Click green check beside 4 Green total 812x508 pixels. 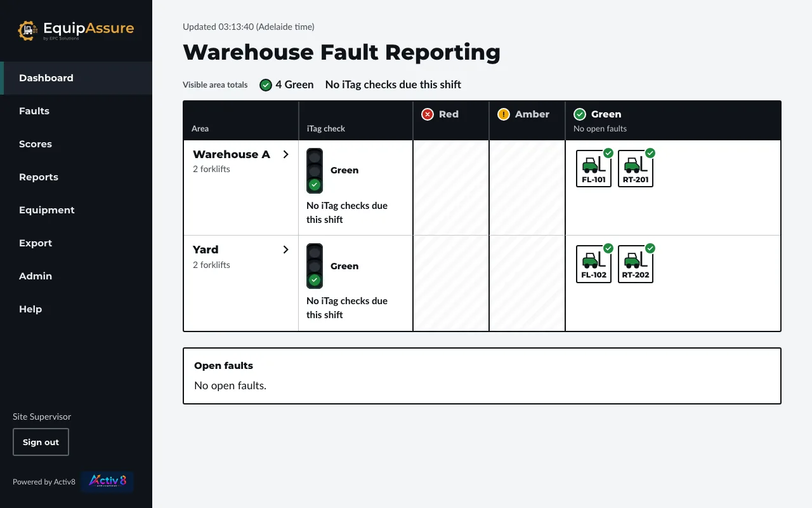pyautogui.click(x=266, y=85)
